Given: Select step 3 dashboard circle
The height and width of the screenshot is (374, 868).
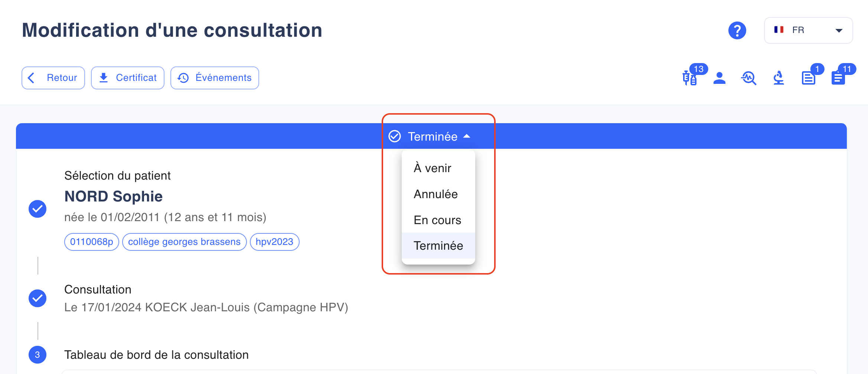Looking at the screenshot, I should click(x=37, y=355).
